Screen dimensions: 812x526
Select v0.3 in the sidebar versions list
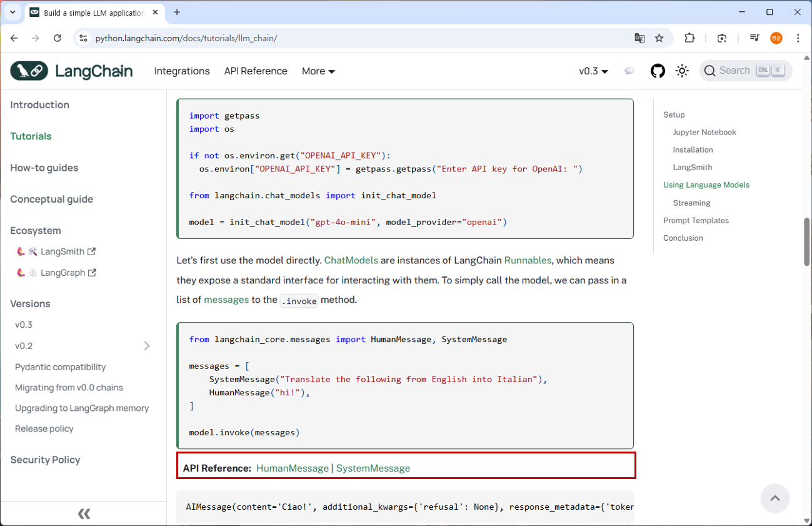(x=24, y=325)
